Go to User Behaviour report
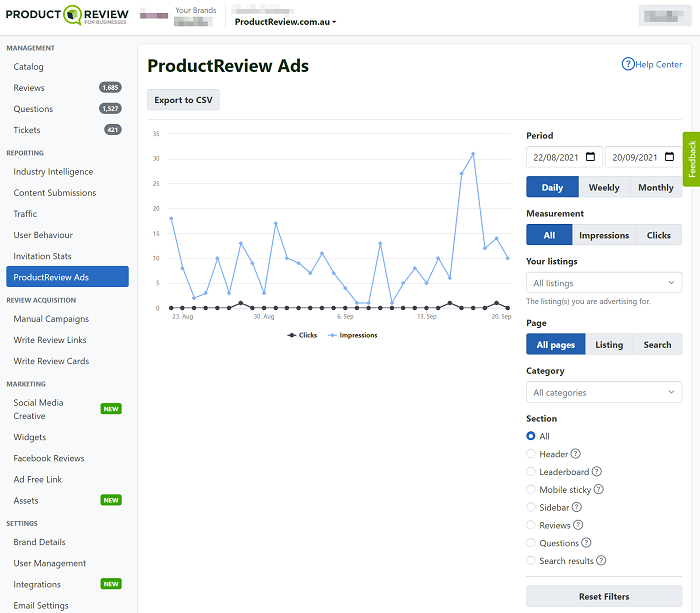The height and width of the screenshot is (613, 700). point(67,235)
